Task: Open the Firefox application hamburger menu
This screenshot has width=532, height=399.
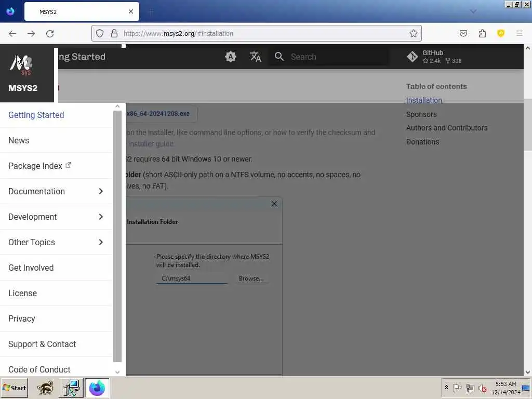Action: [520, 33]
